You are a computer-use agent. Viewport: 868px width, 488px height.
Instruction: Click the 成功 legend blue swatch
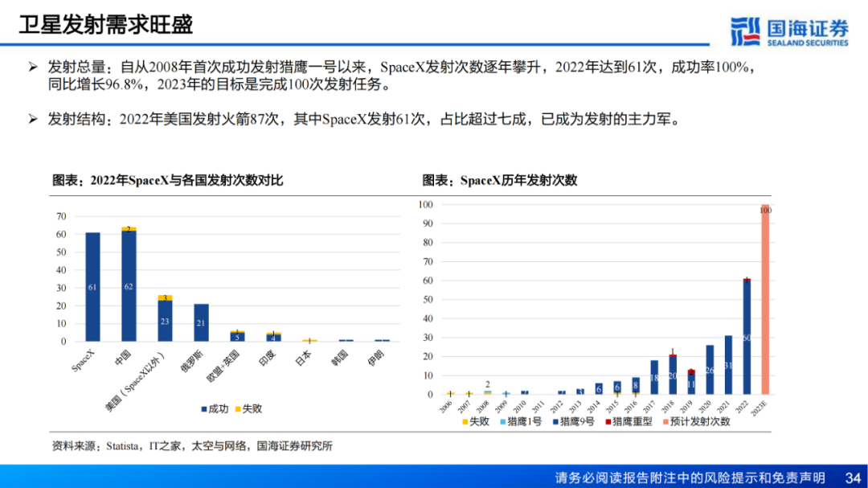tap(203, 408)
